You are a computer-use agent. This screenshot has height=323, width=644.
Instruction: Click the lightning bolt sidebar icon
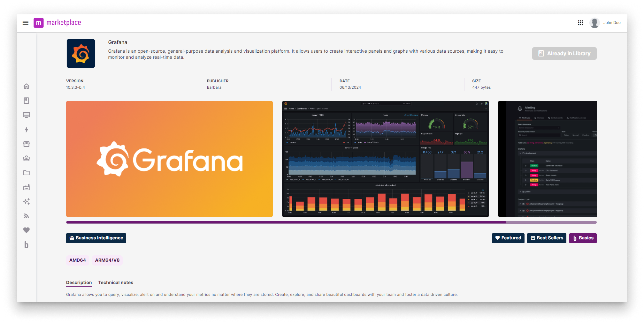pos(27,129)
